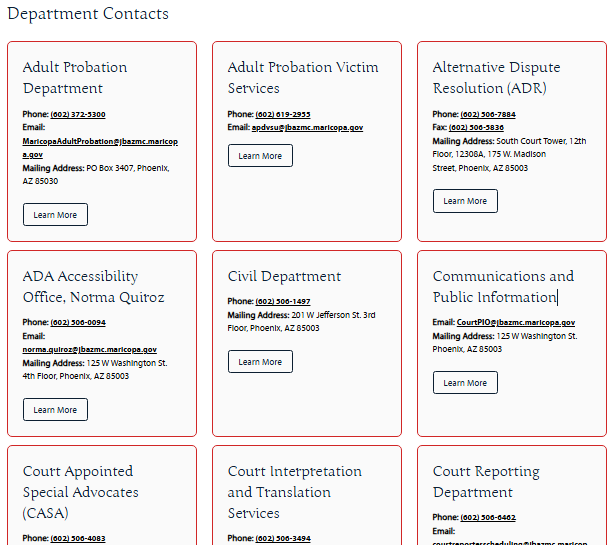Image resolution: width=615 pixels, height=545 pixels.
Task: Click Civil Department phone (602) 506-1497
Action: [x=283, y=302]
